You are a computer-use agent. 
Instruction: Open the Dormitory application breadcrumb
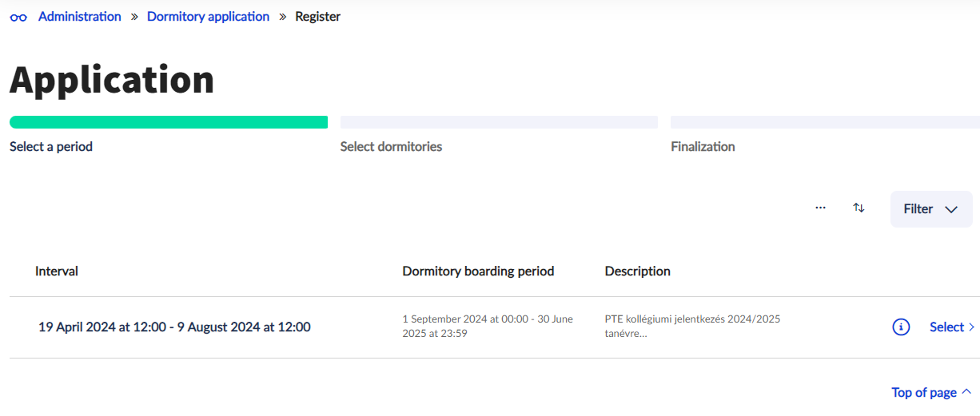click(208, 17)
